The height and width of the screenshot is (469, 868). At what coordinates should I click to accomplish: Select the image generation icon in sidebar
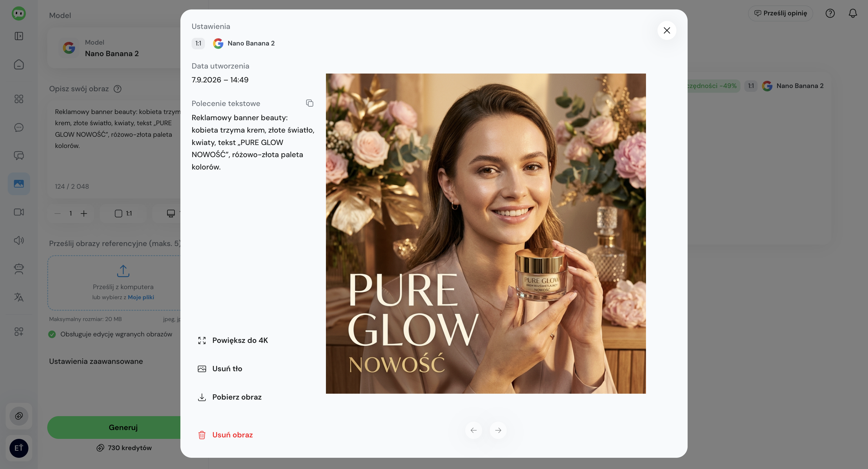pos(19,184)
